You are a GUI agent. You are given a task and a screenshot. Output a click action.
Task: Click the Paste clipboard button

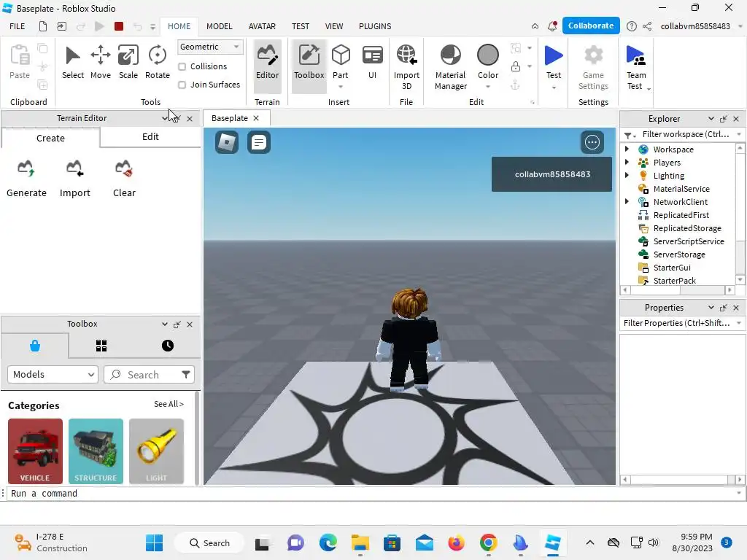(x=20, y=61)
